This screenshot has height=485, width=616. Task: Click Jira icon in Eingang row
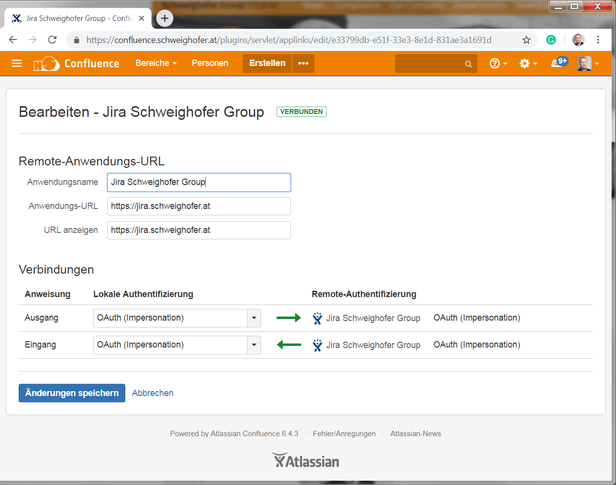point(317,345)
